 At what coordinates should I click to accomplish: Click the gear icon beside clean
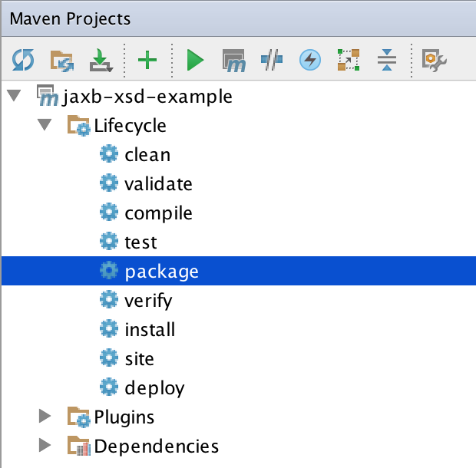(109, 153)
